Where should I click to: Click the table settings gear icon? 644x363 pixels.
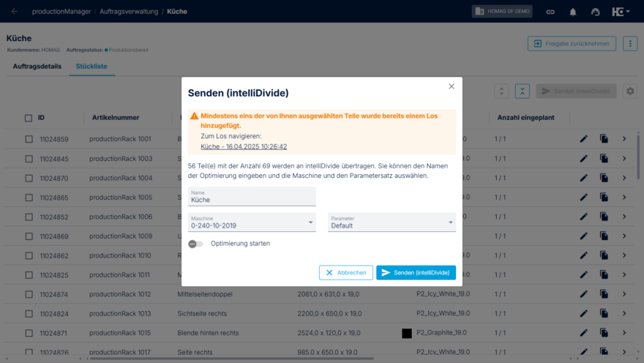point(630,91)
